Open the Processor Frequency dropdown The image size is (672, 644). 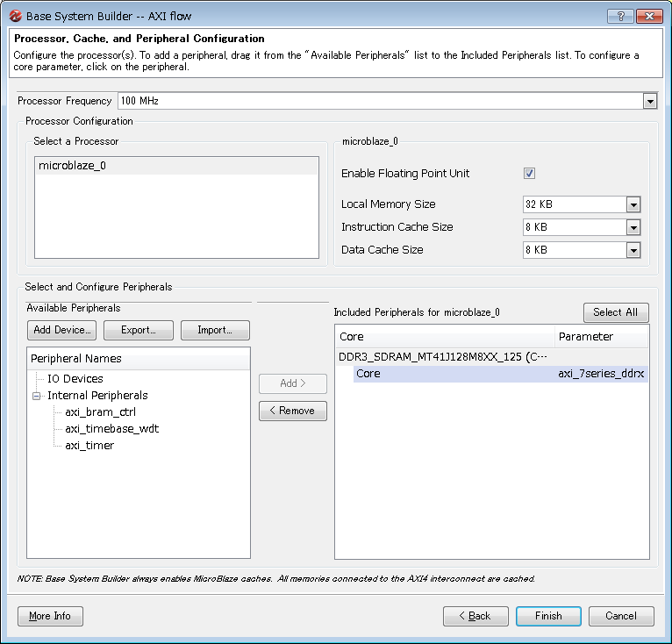click(649, 101)
